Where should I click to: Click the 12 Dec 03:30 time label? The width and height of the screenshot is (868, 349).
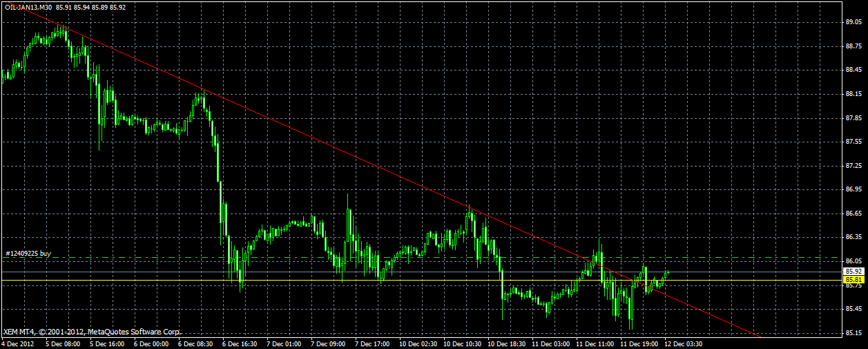click(683, 343)
